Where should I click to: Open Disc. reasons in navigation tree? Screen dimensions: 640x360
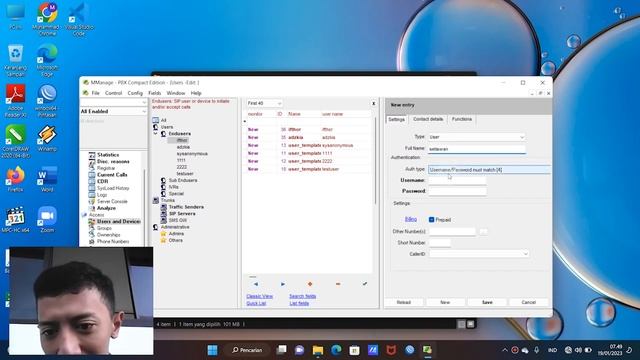click(113, 161)
